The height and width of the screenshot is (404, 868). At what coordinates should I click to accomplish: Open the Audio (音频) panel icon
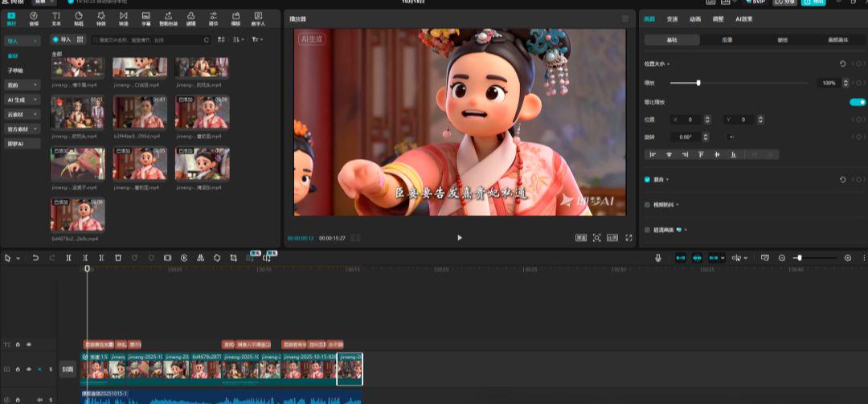point(34,18)
